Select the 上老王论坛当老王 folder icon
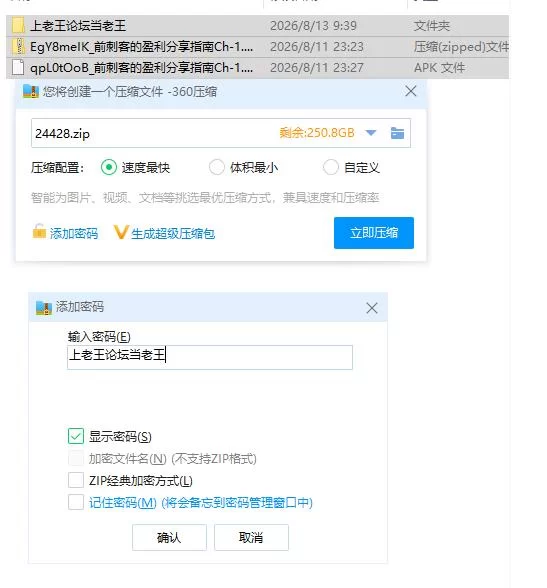The width and height of the screenshot is (547, 588). point(18,25)
